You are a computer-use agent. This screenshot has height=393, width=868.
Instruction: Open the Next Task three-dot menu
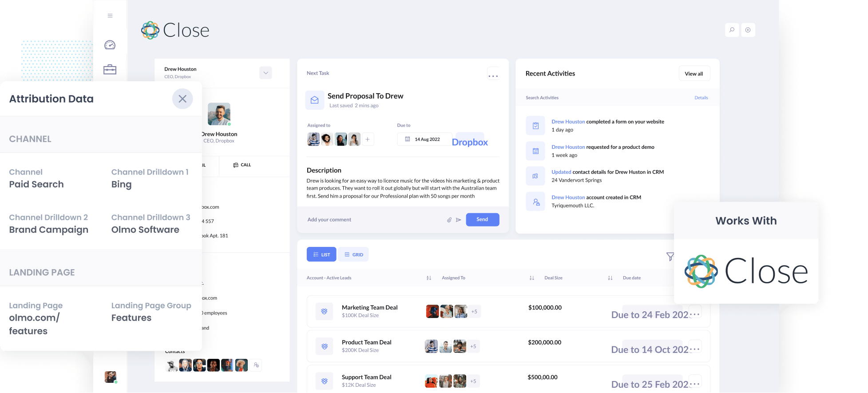pyautogui.click(x=493, y=74)
